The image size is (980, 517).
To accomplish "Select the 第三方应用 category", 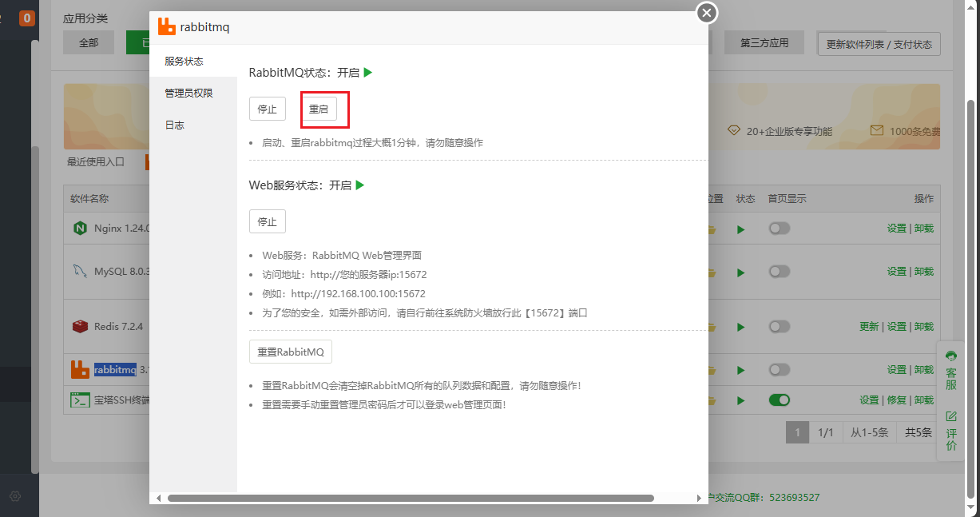I will tap(764, 43).
